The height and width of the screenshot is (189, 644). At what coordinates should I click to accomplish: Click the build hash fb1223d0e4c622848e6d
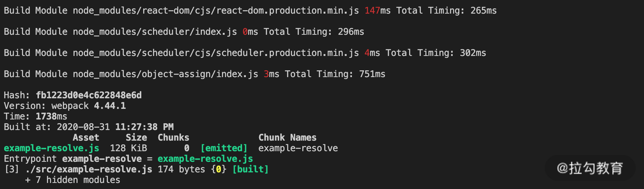coord(89,95)
